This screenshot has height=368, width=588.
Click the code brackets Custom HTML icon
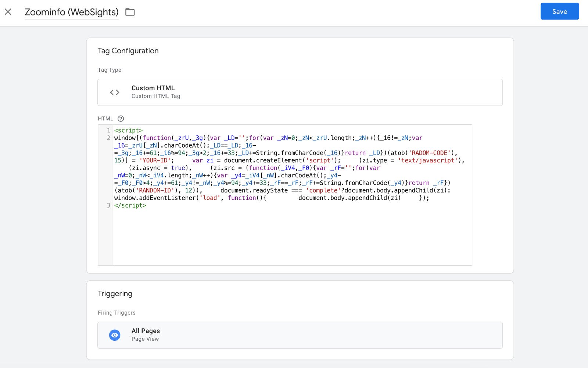tap(115, 92)
